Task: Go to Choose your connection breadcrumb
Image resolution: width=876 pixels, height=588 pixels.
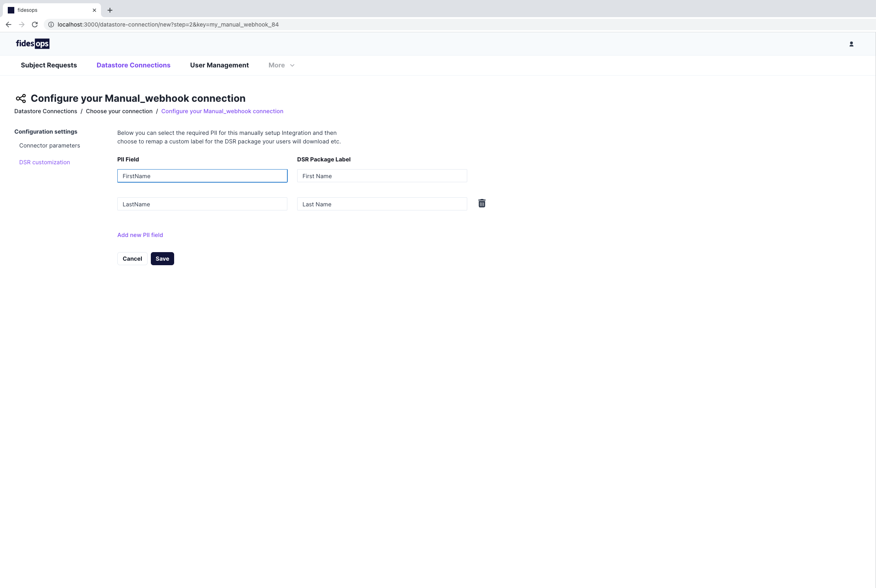Action: coord(119,111)
